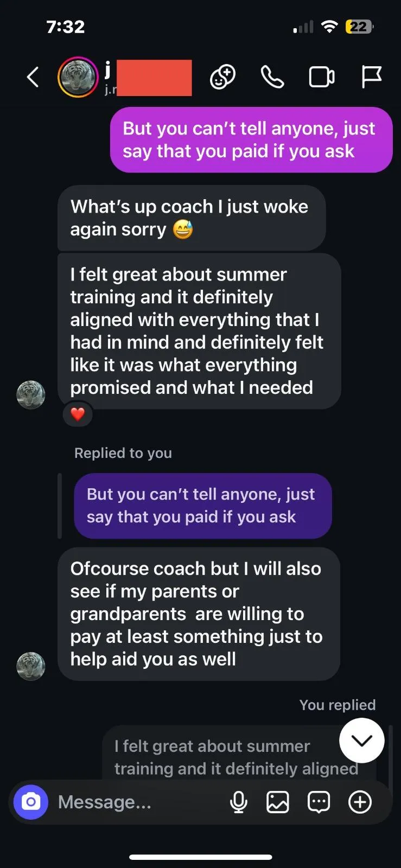The image size is (401, 868).
Task: Start a voice call with phone icon
Action: (x=272, y=77)
